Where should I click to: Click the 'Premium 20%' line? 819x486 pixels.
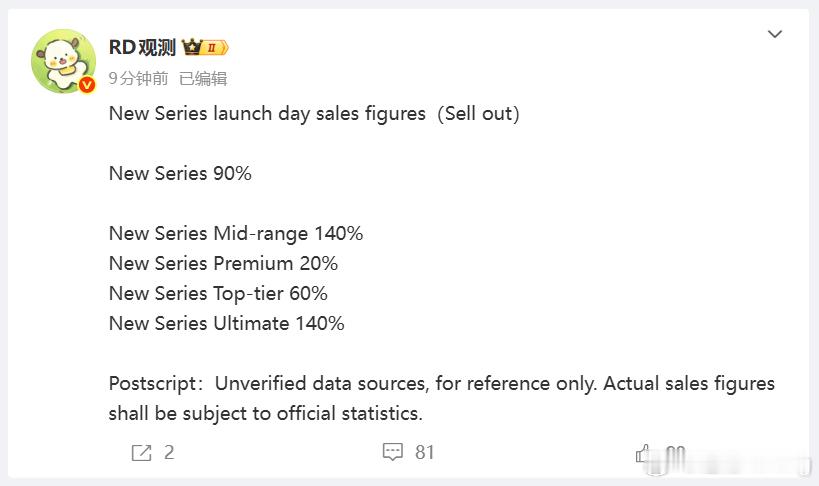click(x=223, y=264)
